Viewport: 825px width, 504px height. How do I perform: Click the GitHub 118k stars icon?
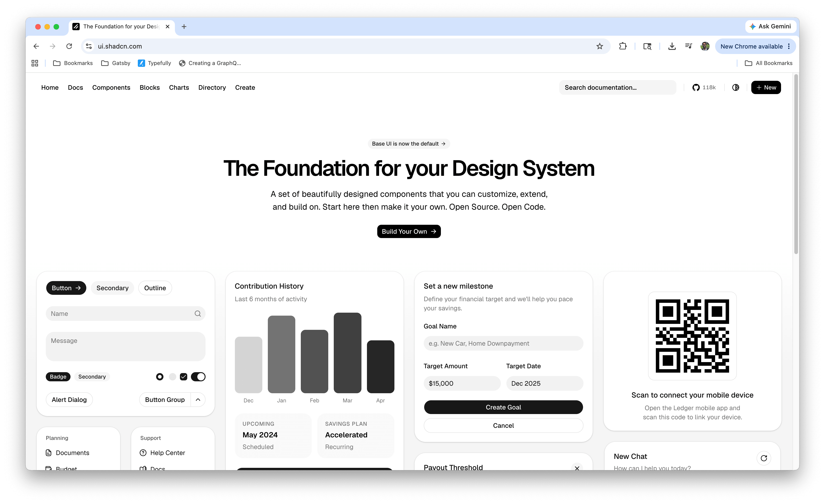click(704, 87)
